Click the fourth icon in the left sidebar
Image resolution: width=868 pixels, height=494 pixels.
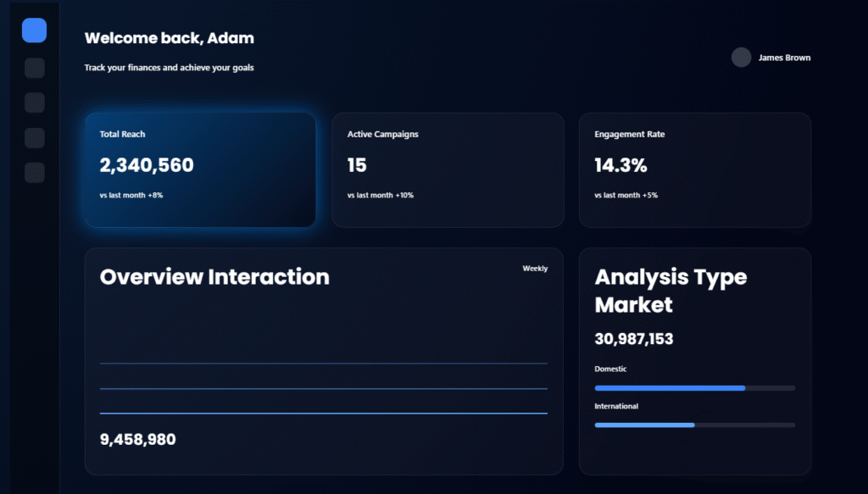coord(34,137)
